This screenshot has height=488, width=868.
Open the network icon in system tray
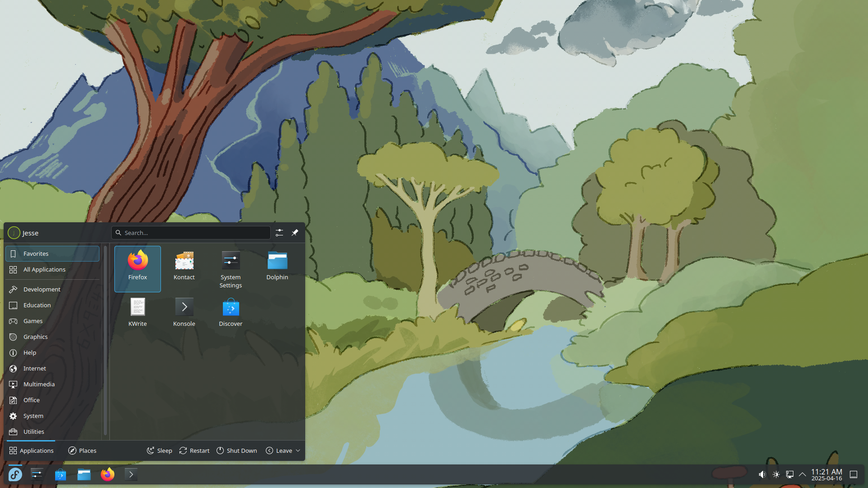790,474
